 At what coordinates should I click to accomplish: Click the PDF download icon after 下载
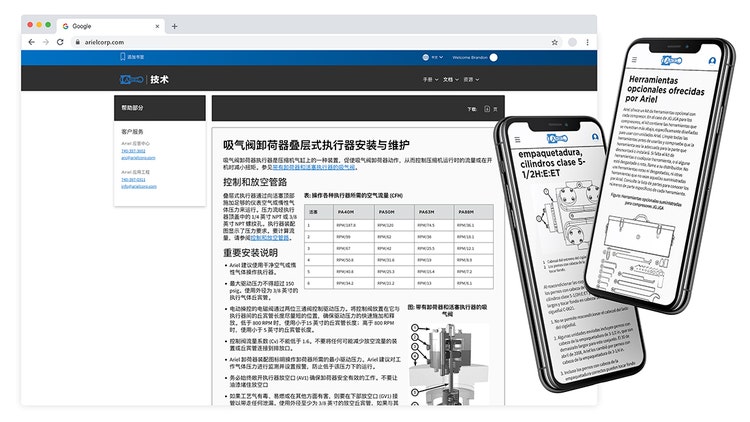(x=486, y=108)
